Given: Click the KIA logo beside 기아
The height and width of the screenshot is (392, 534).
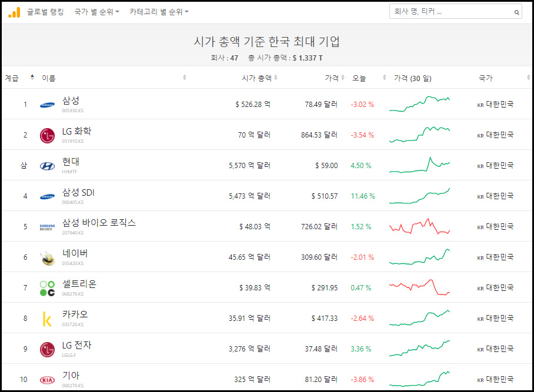Looking at the screenshot, I should 47,380.
